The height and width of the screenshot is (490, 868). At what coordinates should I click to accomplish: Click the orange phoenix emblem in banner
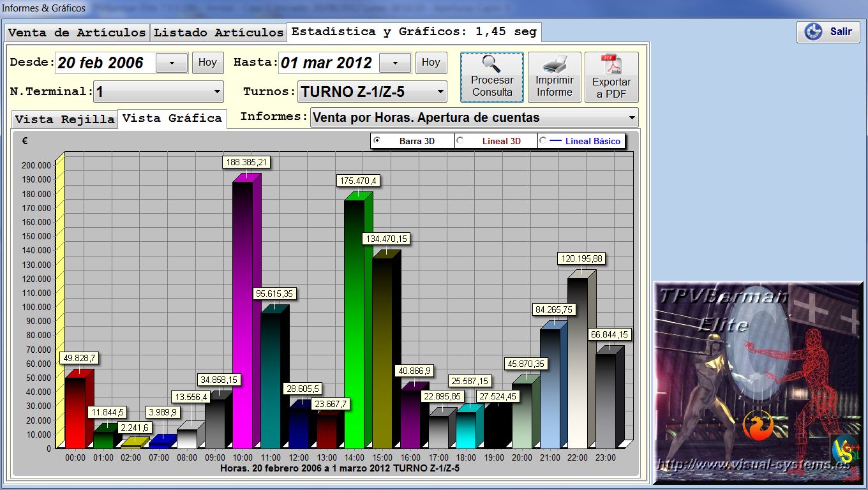[758, 426]
